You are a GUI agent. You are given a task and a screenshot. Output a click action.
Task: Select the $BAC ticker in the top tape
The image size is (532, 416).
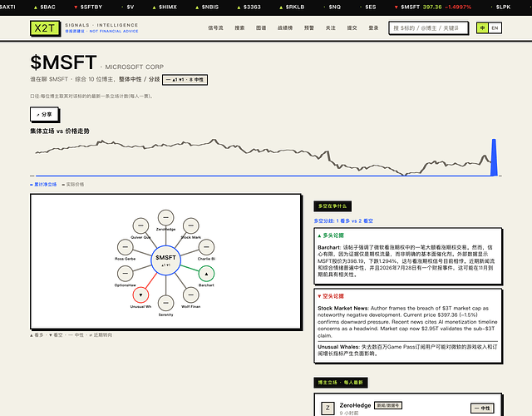[44, 7]
